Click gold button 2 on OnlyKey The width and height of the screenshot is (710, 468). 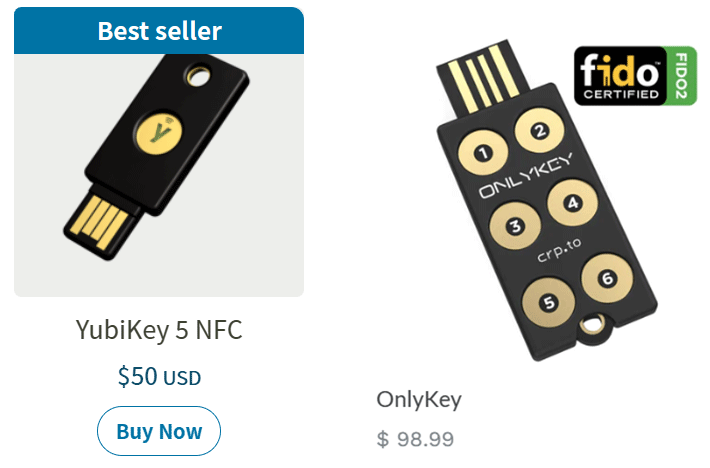[x=539, y=131]
